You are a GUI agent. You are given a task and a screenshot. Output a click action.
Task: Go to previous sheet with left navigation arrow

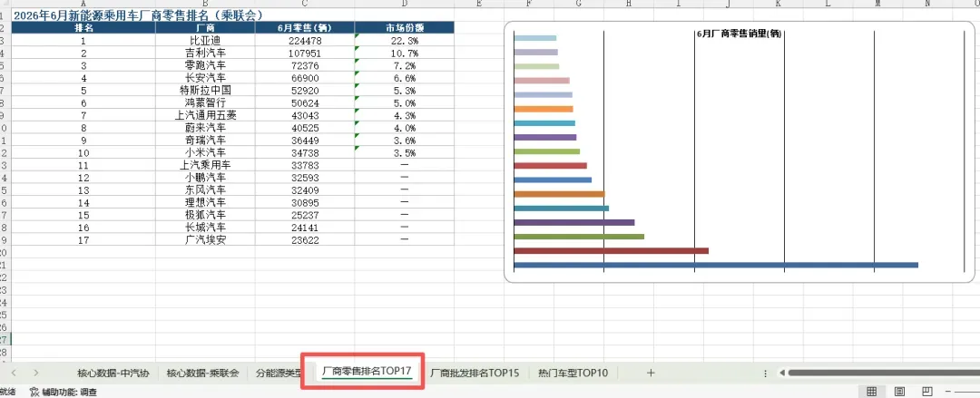[x=14, y=373]
